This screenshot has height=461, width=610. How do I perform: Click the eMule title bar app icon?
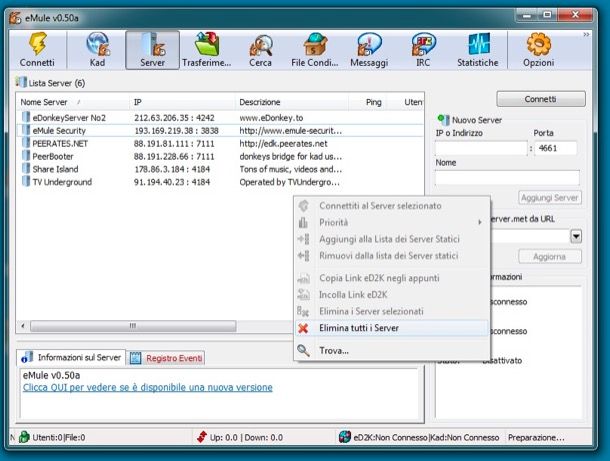pyautogui.click(x=15, y=18)
